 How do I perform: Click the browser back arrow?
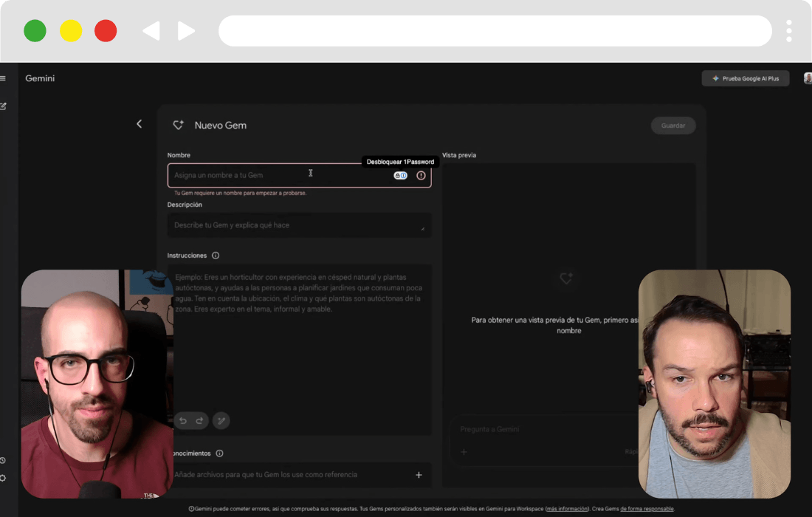click(151, 31)
